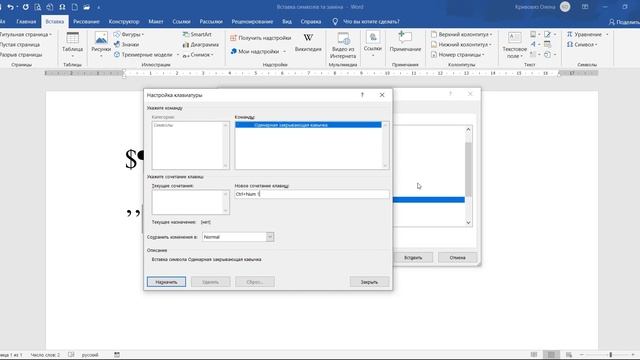This screenshot has width=640, height=360.
Task: Insert a Диаграмма chart
Action: click(200, 44)
